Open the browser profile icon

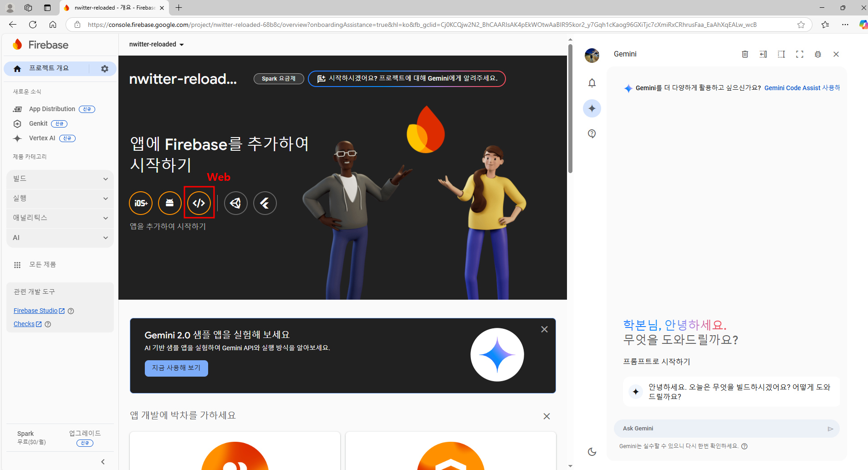pyautogui.click(x=10, y=8)
